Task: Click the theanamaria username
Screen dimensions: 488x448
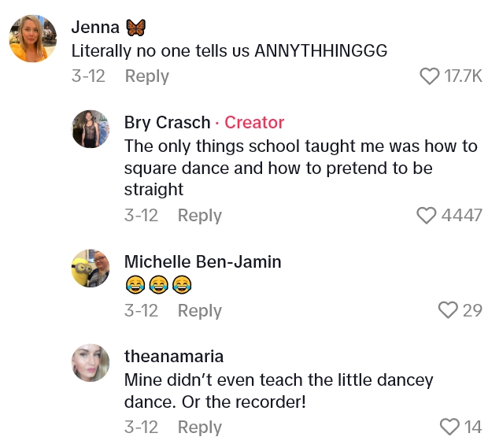Action: [x=174, y=356]
